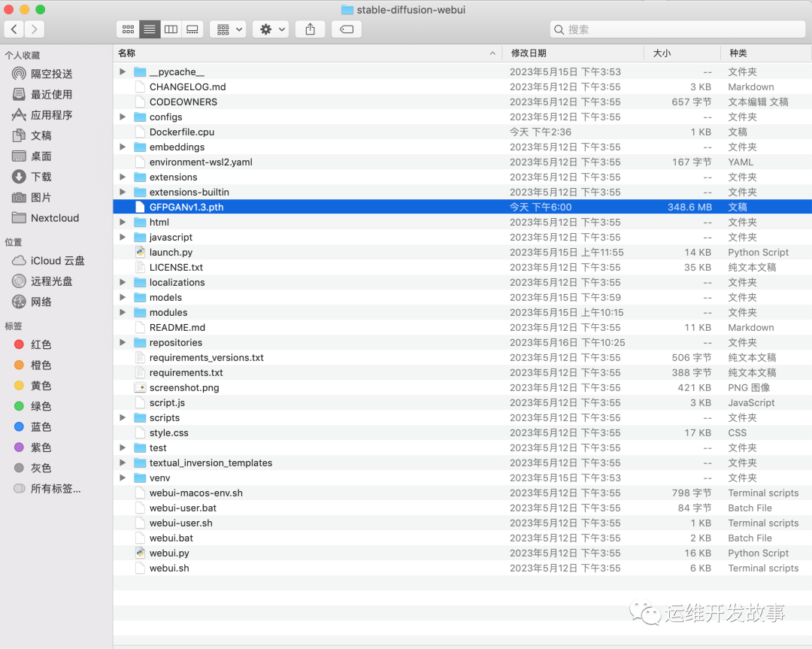Screen dimensions: 812x649
Task: Open Nextcloud folder in sidebar
Action: [x=46, y=218]
